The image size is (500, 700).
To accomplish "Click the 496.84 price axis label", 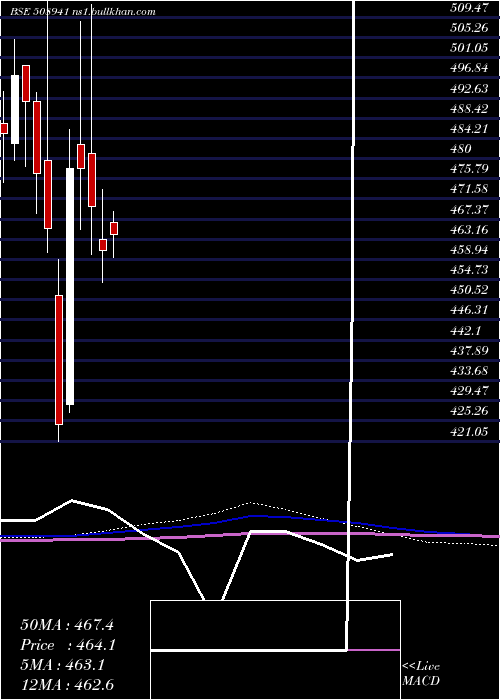I will [469, 68].
